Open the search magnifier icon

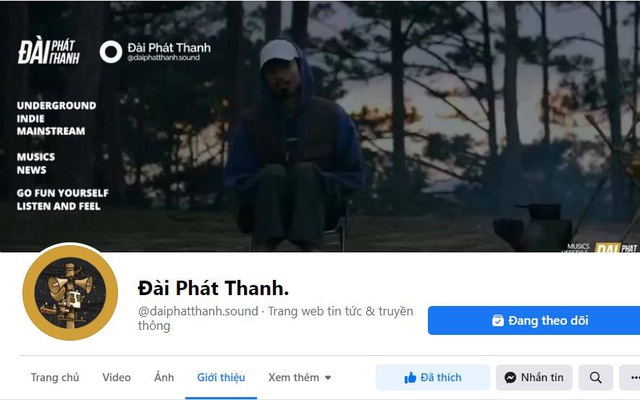[x=596, y=378]
